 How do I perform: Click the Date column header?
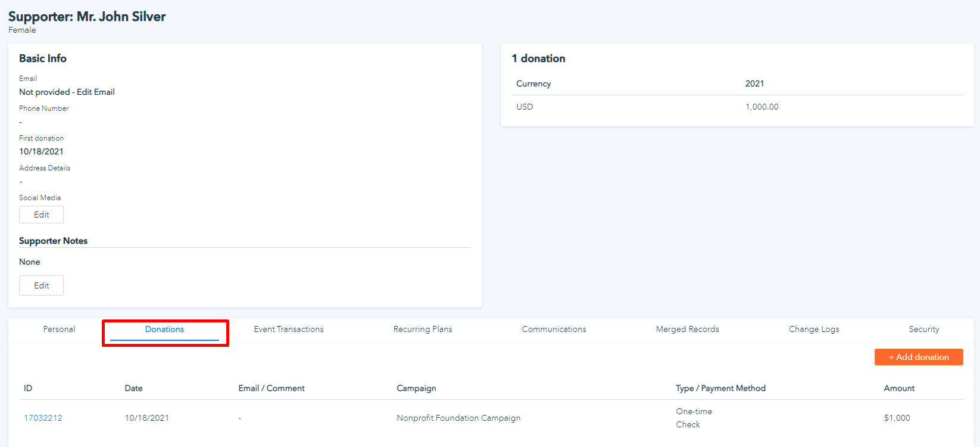pos(133,388)
